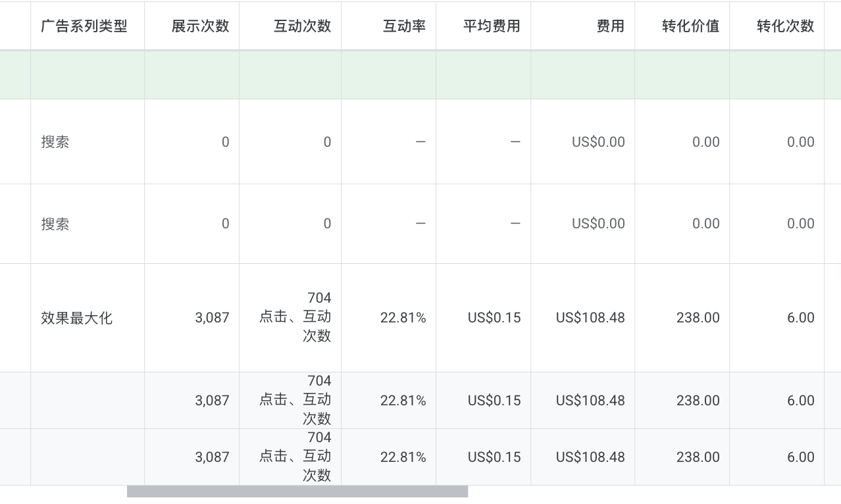Click 3,087 impressions in 效果最大化 row
Viewport: 841px width, 504px height.
coord(212,318)
